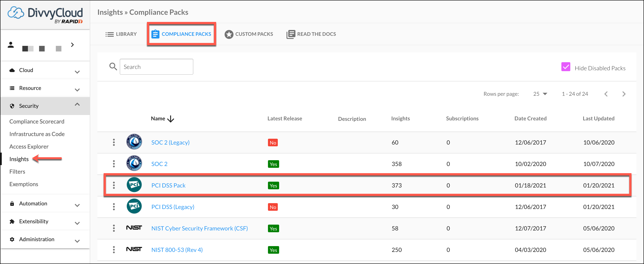Click Name column sort arrow
The image size is (644, 264).
click(x=171, y=119)
